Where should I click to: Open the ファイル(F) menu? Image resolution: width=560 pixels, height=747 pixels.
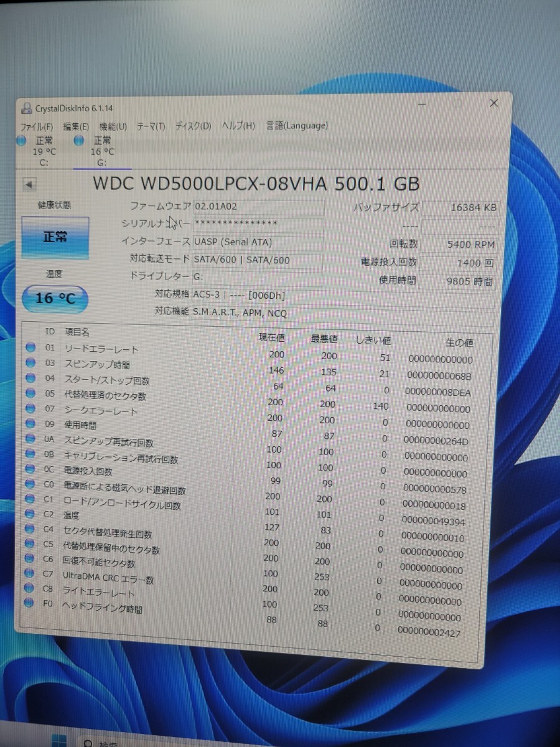coord(37,127)
